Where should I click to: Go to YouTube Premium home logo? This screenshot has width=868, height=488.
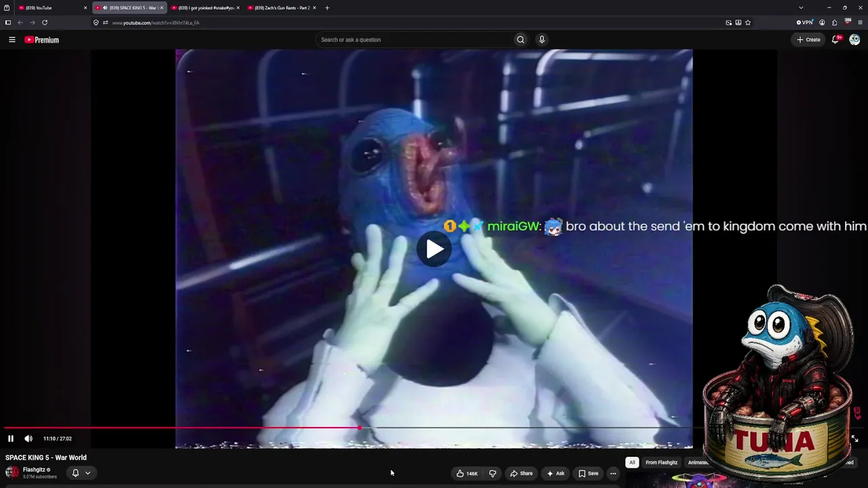pyautogui.click(x=42, y=40)
